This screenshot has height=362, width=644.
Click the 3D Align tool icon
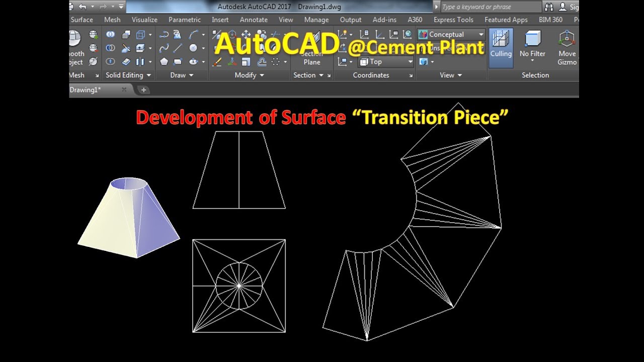pyautogui.click(x=232, y=62)
